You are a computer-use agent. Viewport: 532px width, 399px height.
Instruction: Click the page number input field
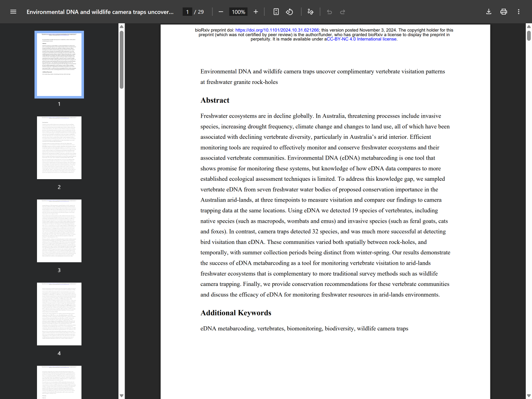click(187, 12)
